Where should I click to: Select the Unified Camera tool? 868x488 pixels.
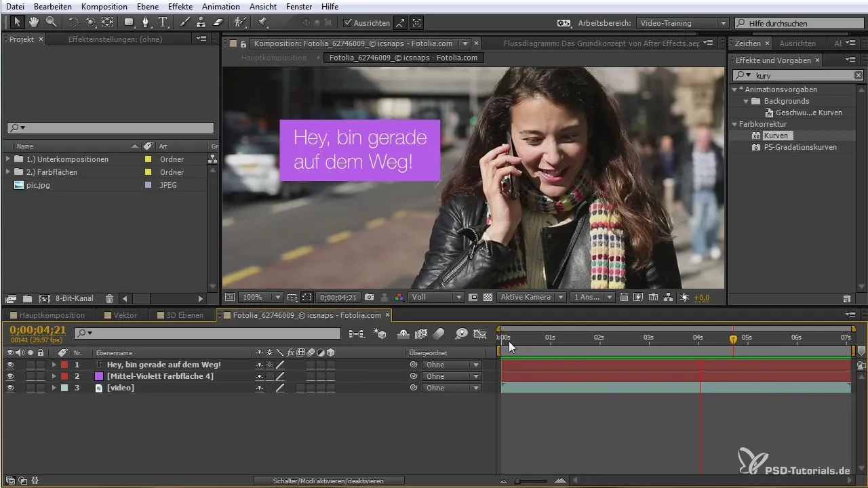90,22
